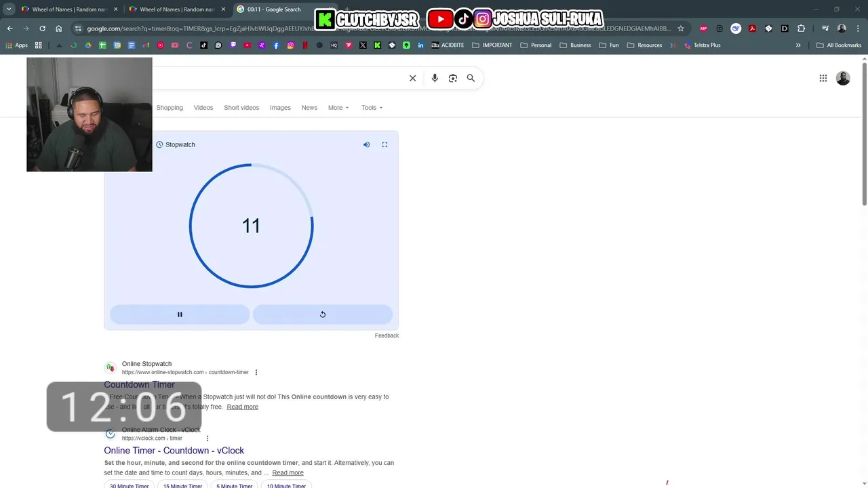Open the Extensions puzzle menu
This screenshot has width=868, height=488.
coord(801,28)
